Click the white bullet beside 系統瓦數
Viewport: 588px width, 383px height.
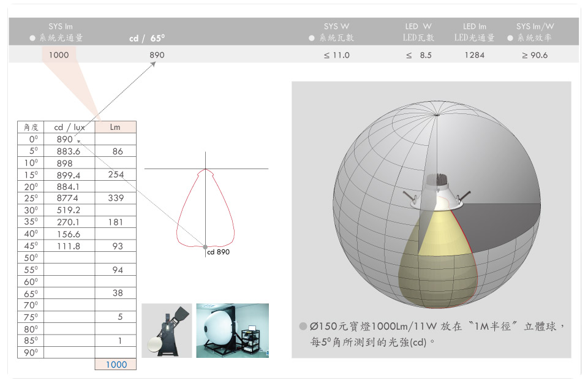pos(312,38)
